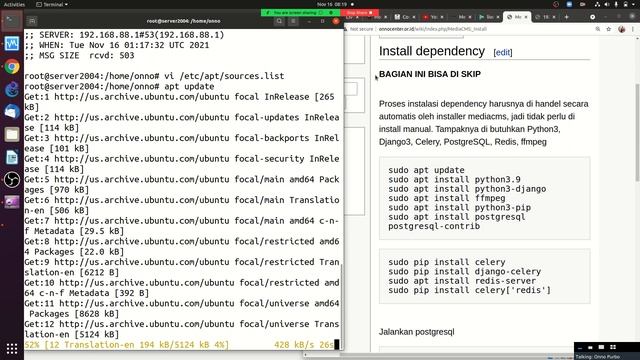Screen dimensions: 640x360
Task: Open the terminal hamburger menu
Action: click(293, 21)
